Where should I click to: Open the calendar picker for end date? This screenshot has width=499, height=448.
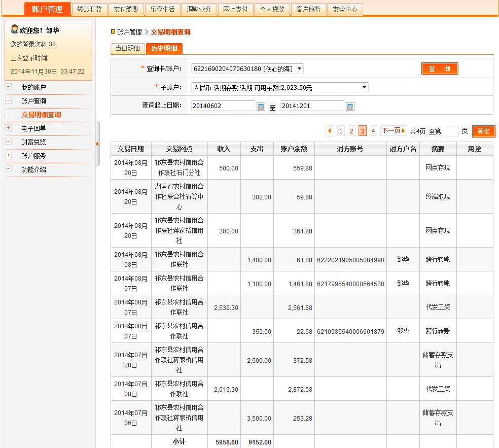pos(350,107)
